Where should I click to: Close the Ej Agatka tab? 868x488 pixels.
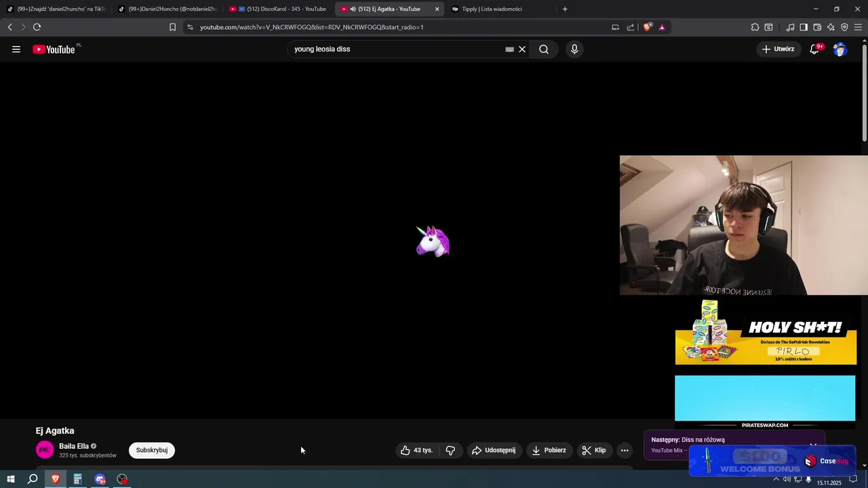coord(437,9)
